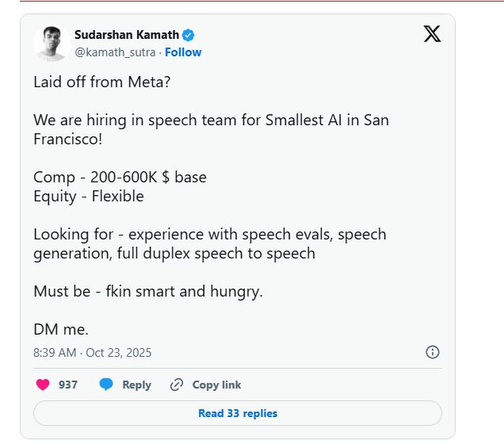
Task: Click the 937 likes count
Action: [x=68, y=385]
